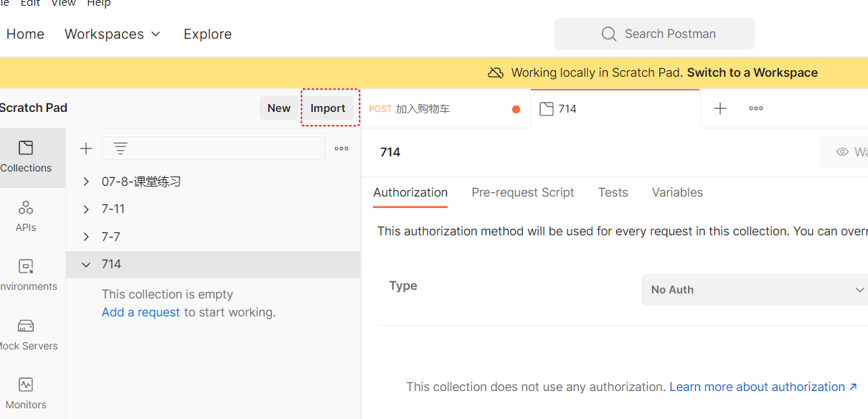The image size is (868, 419).
Task: Open the No Auth type dropdown
Action: (755, 290)
